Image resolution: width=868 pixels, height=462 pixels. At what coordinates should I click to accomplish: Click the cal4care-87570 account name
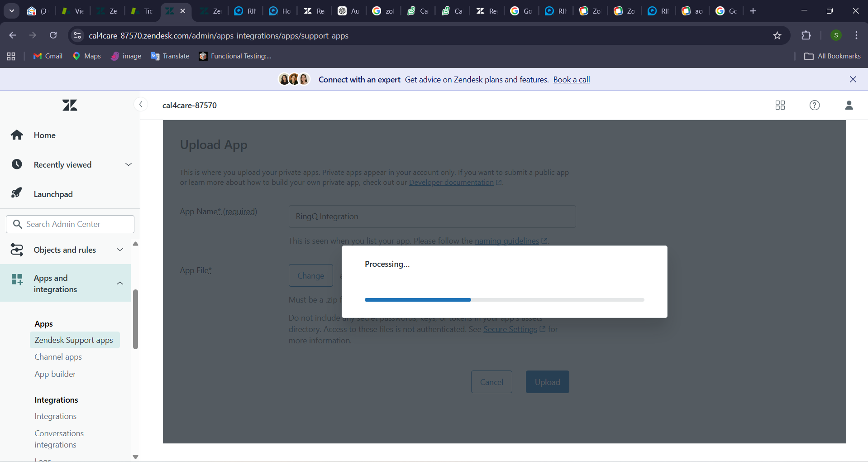click(x=190, y=106)
